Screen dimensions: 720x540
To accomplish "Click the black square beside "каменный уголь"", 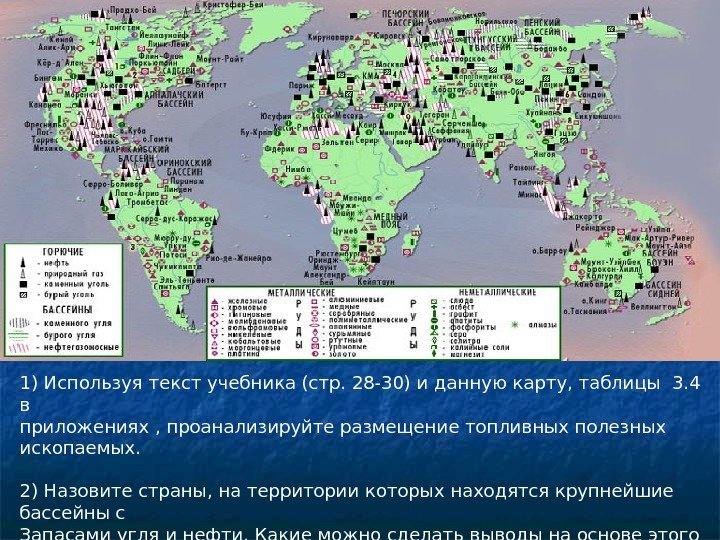I will (x=23, y=284).
